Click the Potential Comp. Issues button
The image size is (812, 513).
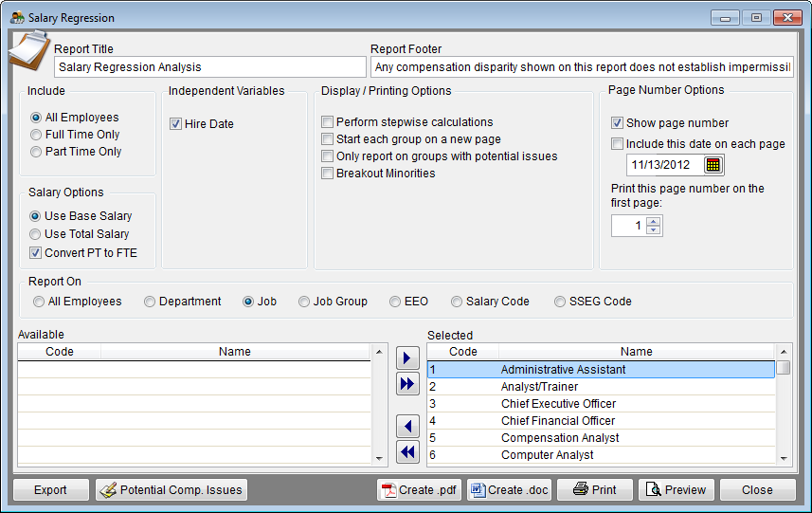[171, 489]
